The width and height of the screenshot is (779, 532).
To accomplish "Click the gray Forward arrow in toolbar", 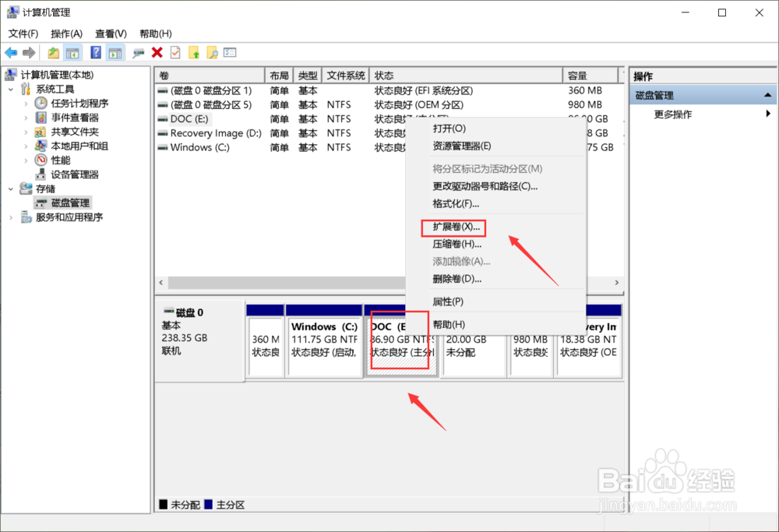I will [x=29, y=53].
